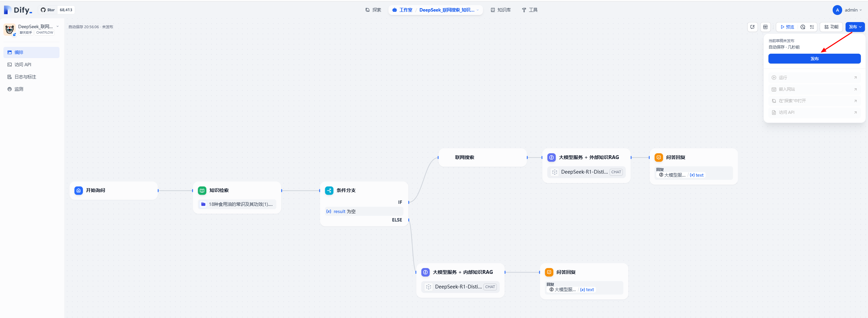This screenshot has width=868, height=318.
Task: Click 运行 in the publish panel
Action: click(x=814, y=77)
